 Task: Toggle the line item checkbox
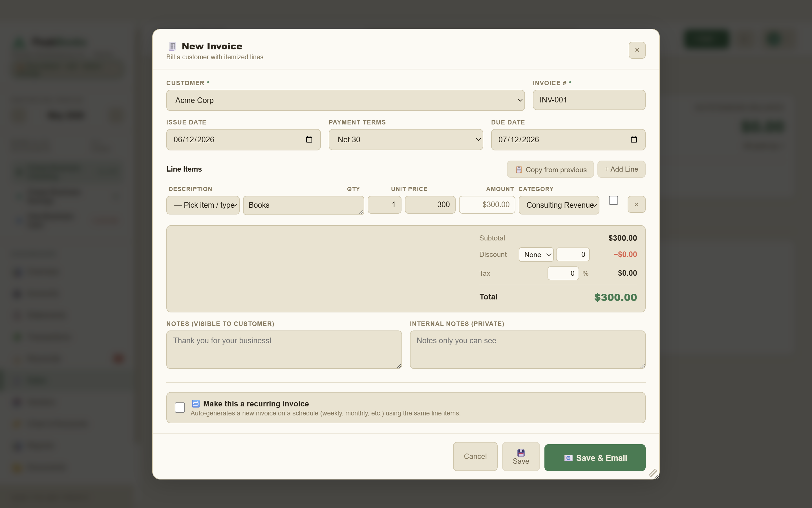pyautogui.click(x=613, y=200)
